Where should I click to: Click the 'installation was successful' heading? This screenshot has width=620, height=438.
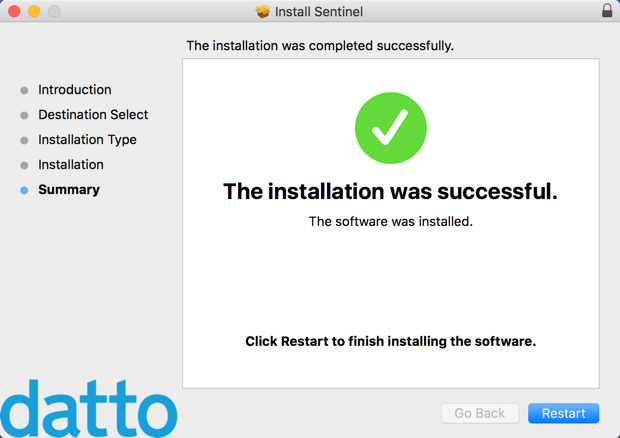(390, 191)
